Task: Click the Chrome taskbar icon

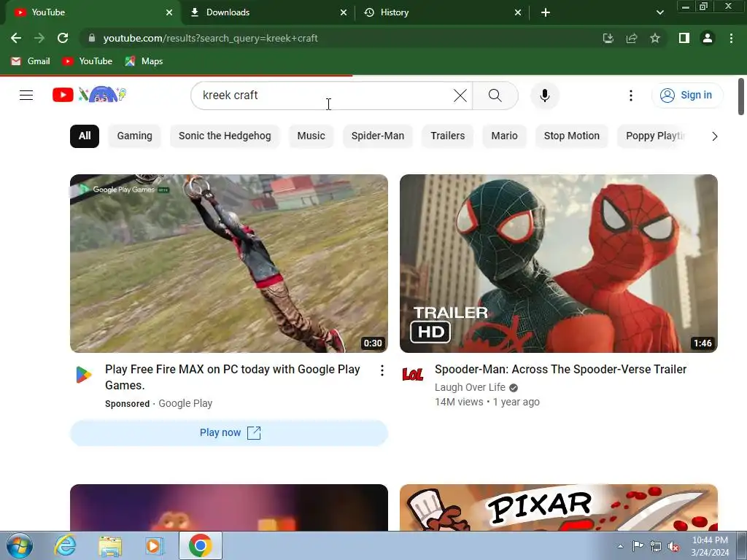Action: pyautogui.click(x=200, y=545)
